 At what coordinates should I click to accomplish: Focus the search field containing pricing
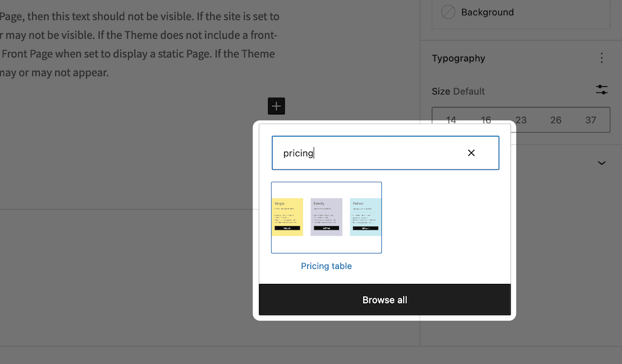point(367,153)
